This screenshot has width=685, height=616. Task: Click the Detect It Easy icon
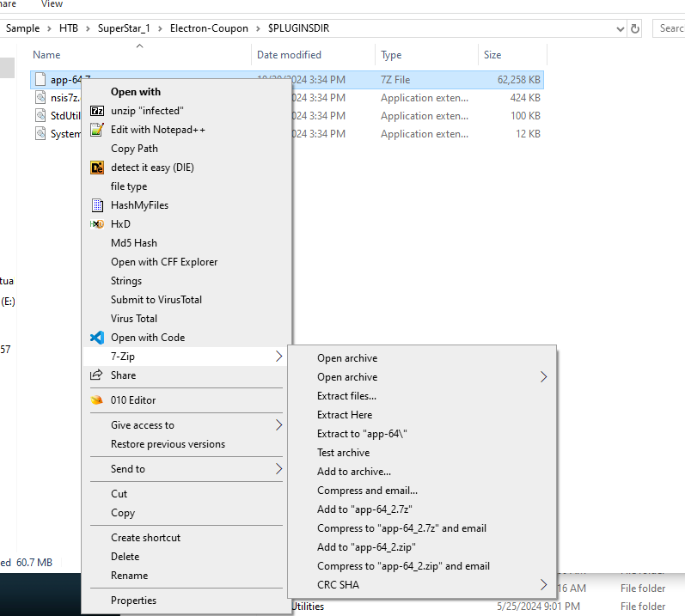97,168
